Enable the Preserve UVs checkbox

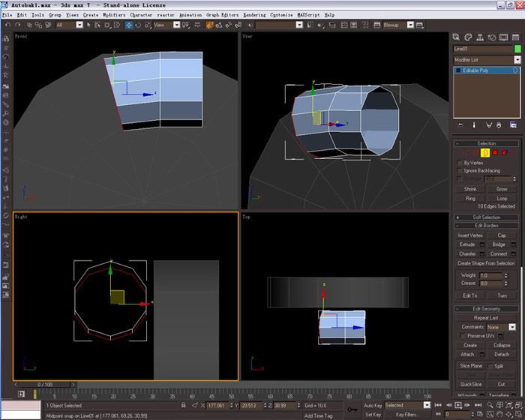click(463, 336)
